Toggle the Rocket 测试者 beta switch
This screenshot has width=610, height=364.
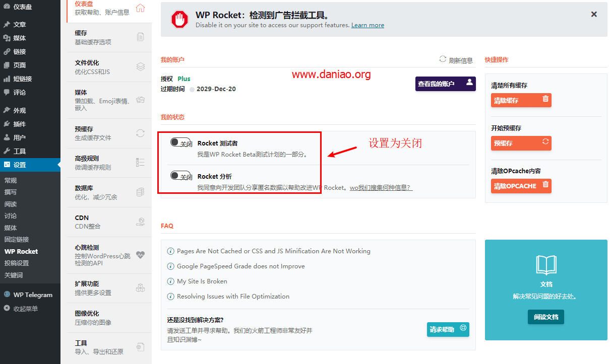tap(181, 143)
